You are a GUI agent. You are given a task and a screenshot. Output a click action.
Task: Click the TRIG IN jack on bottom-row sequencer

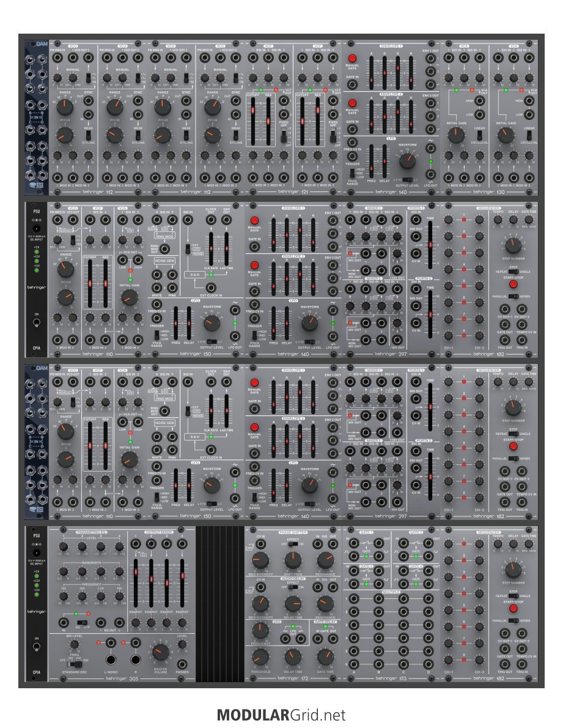click(x=521, y=664)
